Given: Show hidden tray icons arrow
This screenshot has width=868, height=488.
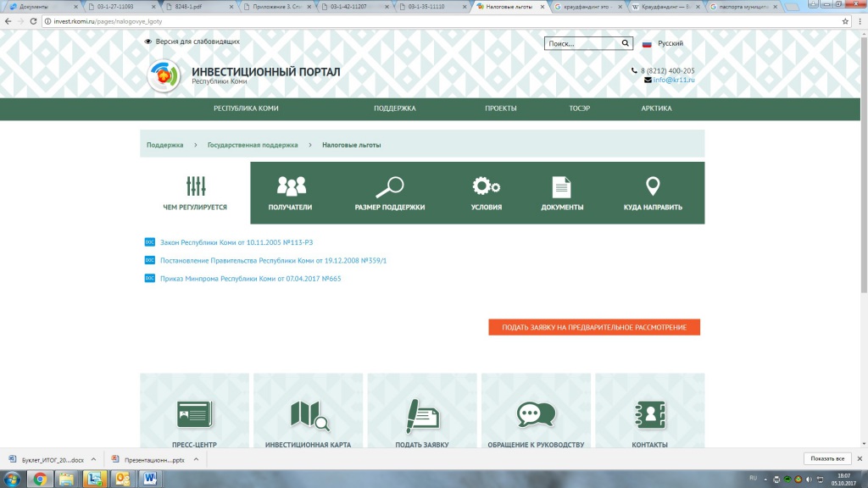Looking at the screenshot, I should click(x=765, y=480).
